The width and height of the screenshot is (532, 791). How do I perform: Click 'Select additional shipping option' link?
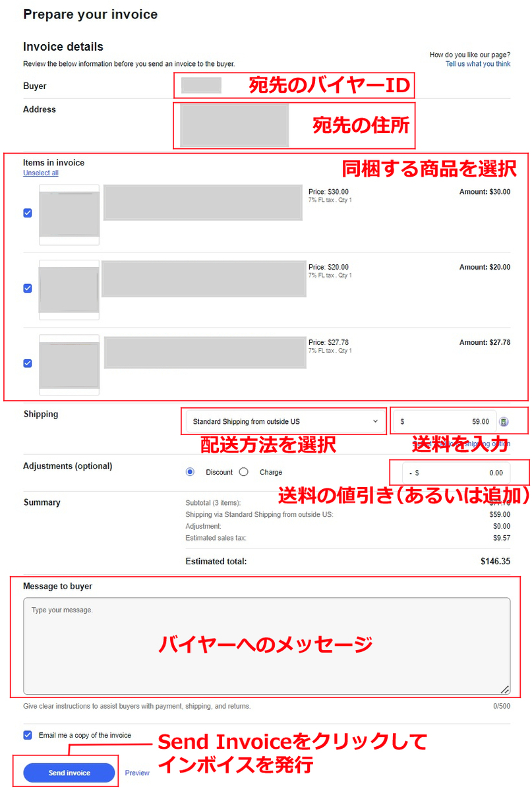tap(461, 444)
